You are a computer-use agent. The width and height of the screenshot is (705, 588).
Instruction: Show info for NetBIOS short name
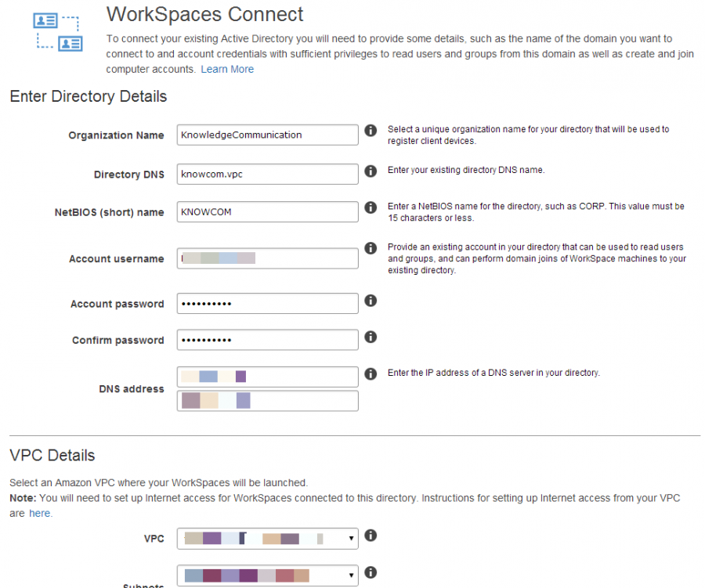pyautogui.click(x=371, y=207)
